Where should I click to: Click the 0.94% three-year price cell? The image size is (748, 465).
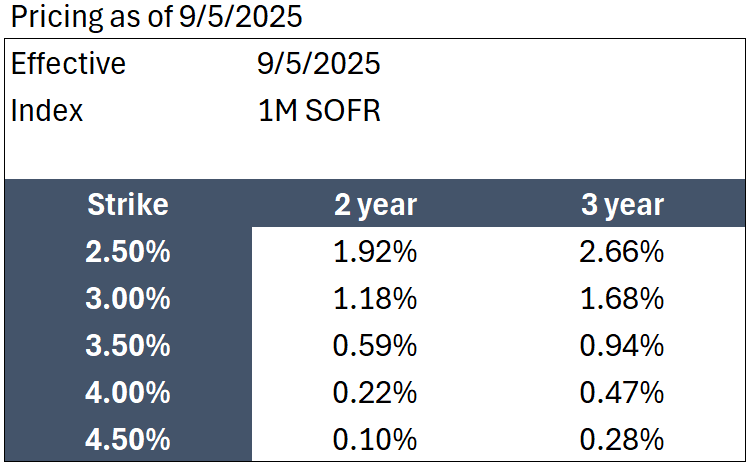[622, 345]
